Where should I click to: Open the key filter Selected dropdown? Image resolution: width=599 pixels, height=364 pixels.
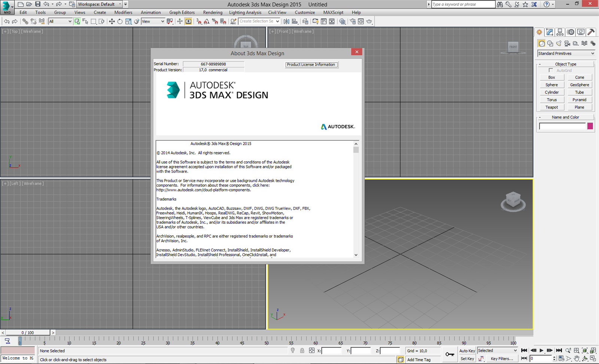[x=497, y=351]
